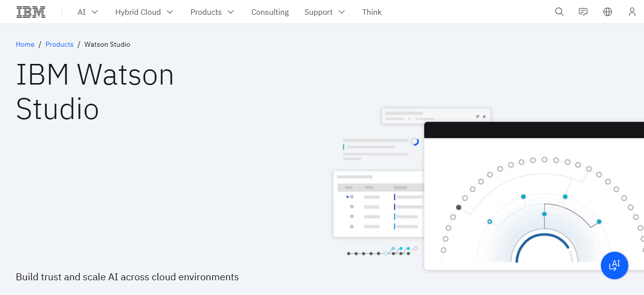Open the blue AI assistant chat bubble
Viewport: 644px width, 295px height.
[615, 265]
